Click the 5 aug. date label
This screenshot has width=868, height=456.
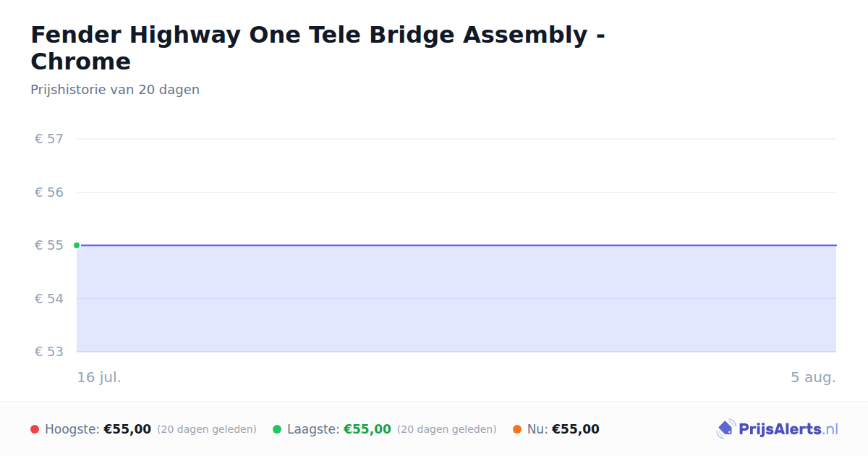813,377
